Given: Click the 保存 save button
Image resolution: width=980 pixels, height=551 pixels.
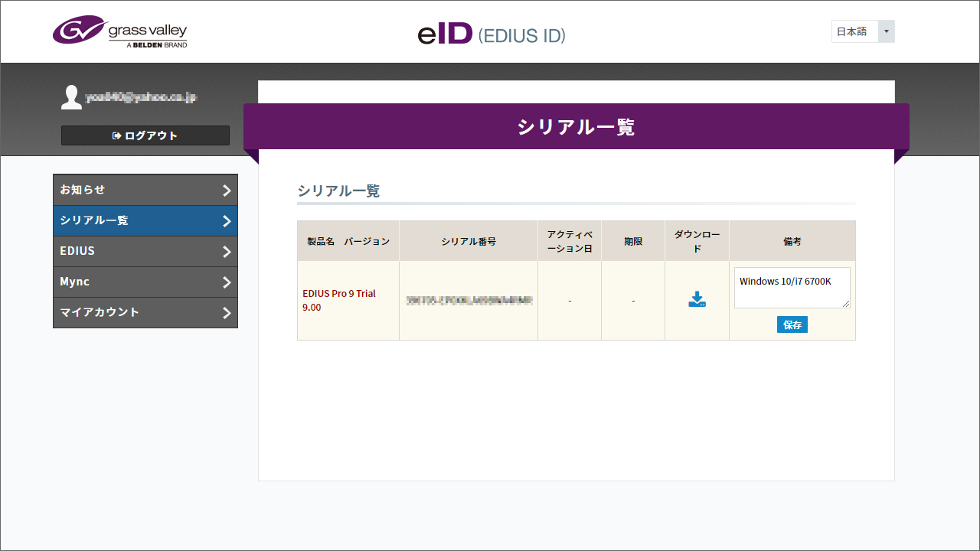Looking at the screenshot, I should pos(792,324).
